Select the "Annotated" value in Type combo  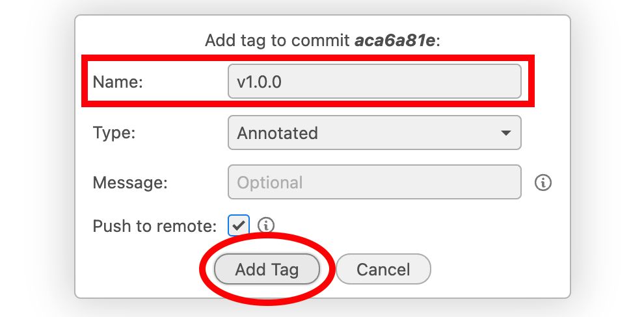click(x=277, y=133)
